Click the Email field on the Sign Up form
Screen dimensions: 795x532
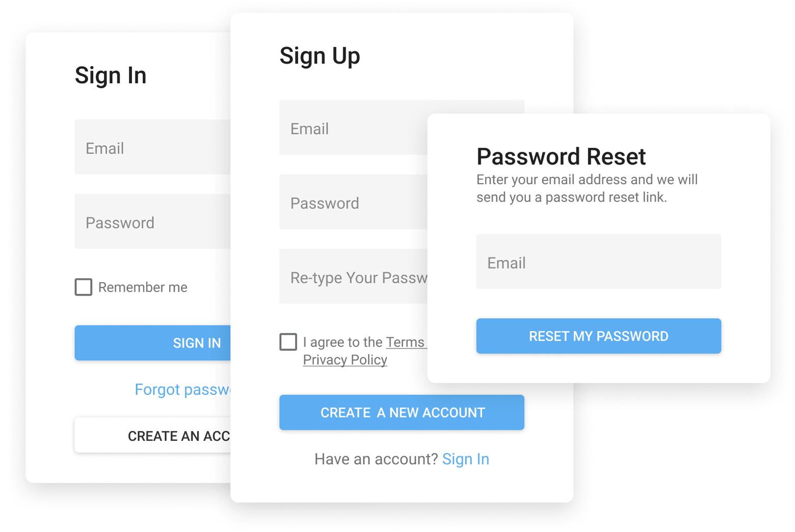pyautogui.click(x=352, y=128)
